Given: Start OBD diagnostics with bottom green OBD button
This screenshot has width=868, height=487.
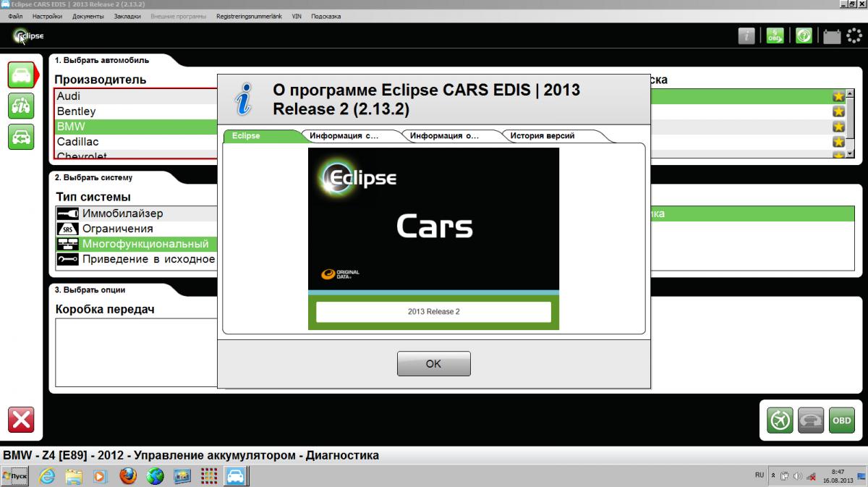Looking at the screenshot, I should [x=841, y=420].
